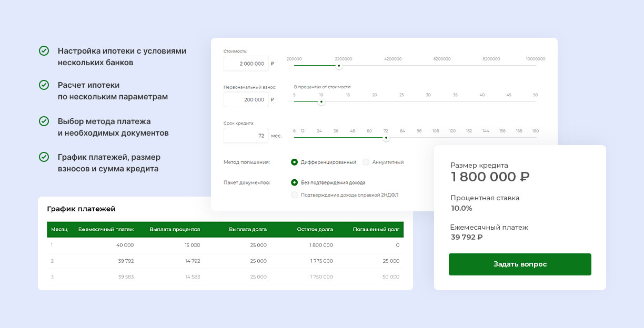Viewport: 644px width, 328px height.
Task: Click the checkmark icon next to "График платежей, размер"
Action: click(44, 157)
